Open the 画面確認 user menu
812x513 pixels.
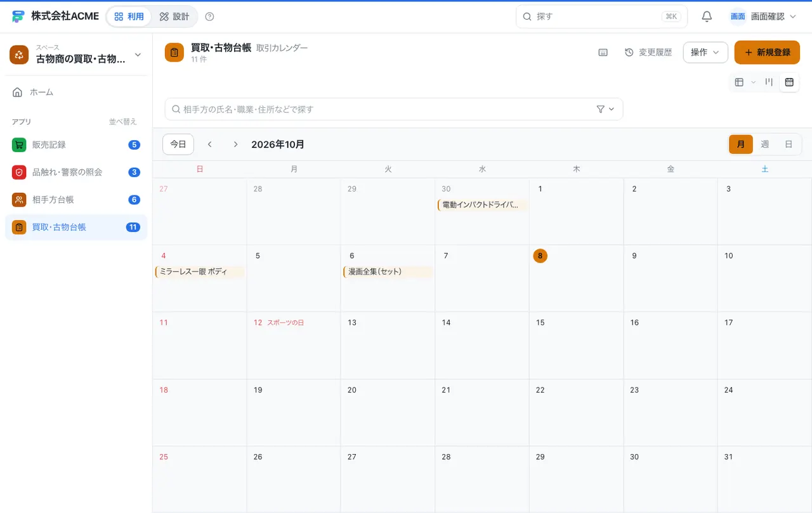pyautogui.click(x=763, y=16)
